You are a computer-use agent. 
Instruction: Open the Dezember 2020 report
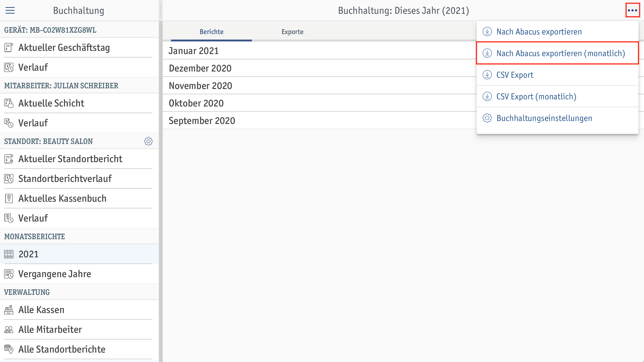[319, 68]
